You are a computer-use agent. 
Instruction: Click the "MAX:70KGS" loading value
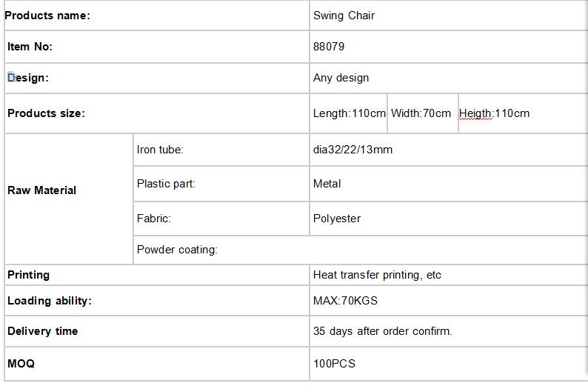tap(345, 301)
